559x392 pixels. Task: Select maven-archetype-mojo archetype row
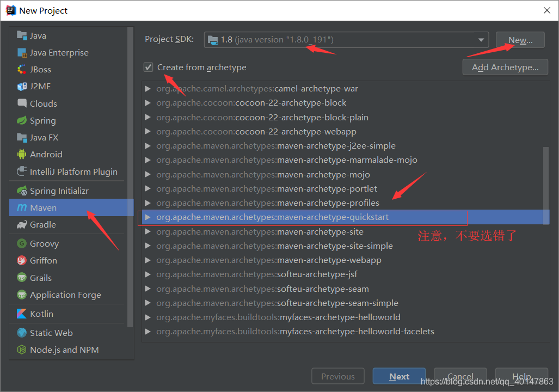[x=346, y=174]
